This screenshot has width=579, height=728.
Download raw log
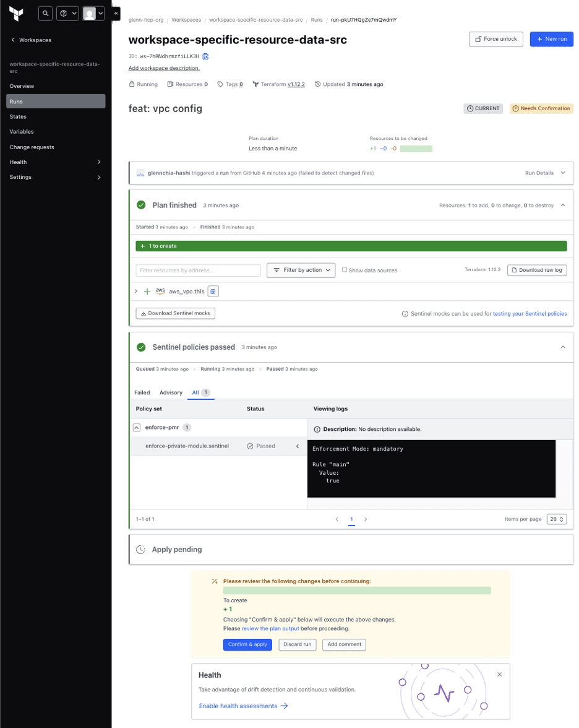(537, 270)
